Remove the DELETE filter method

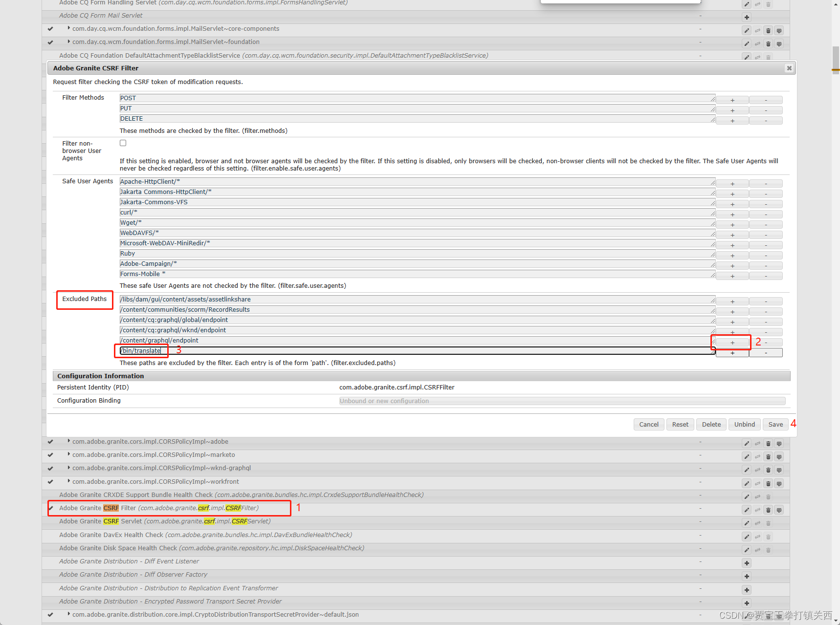tap(766, 121)
